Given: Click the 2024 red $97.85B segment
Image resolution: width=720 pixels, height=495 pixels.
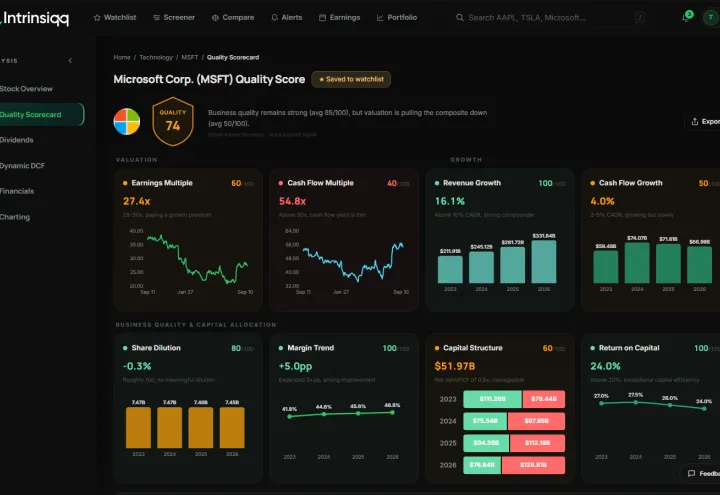Looking at the screenshot, I should tap(536, 421).
